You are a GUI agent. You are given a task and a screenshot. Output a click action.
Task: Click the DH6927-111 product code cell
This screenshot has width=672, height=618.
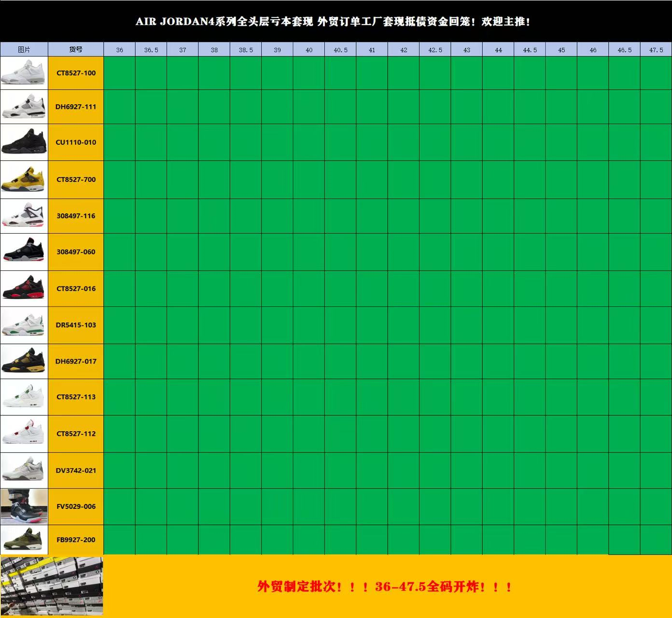76,107
